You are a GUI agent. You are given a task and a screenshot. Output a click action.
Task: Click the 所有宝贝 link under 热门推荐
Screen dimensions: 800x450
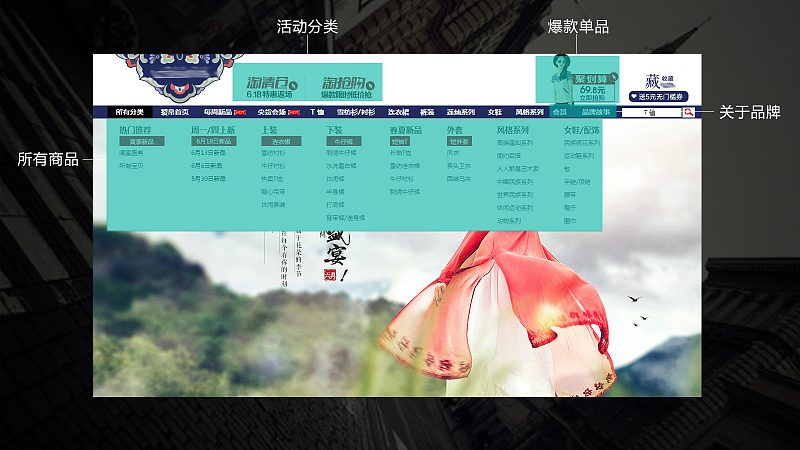[131, 165]
